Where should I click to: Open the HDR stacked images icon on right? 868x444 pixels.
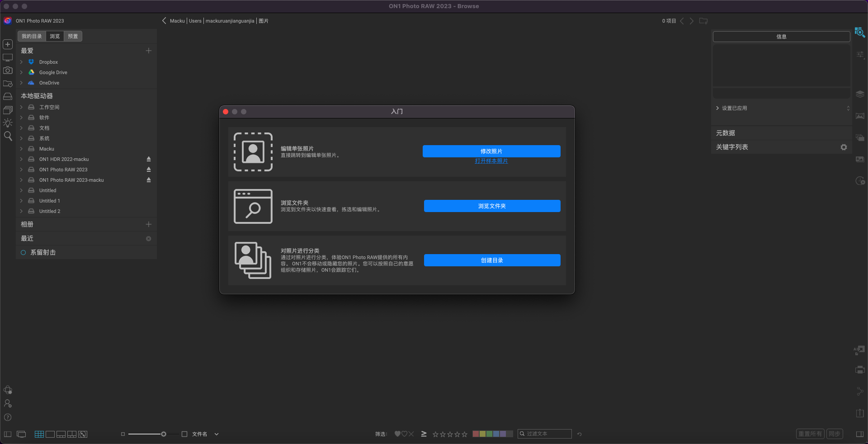[x=860, y=138]
